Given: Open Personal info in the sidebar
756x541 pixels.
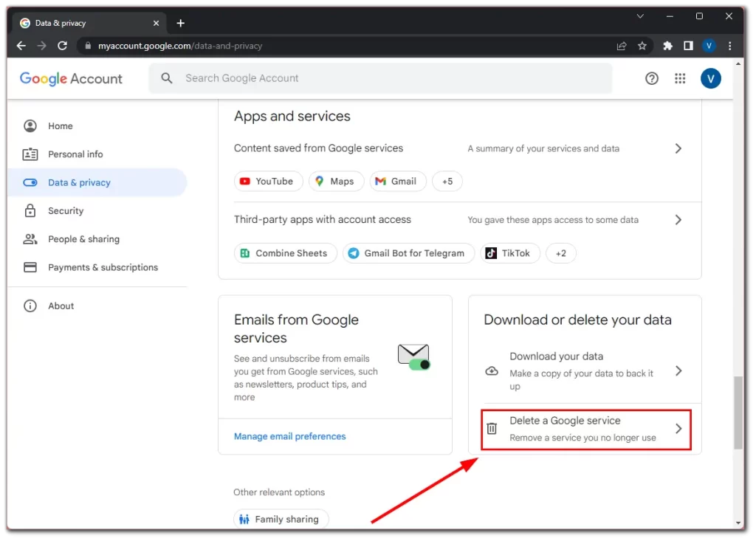Looking at the screenshot, I should [97, 154].
